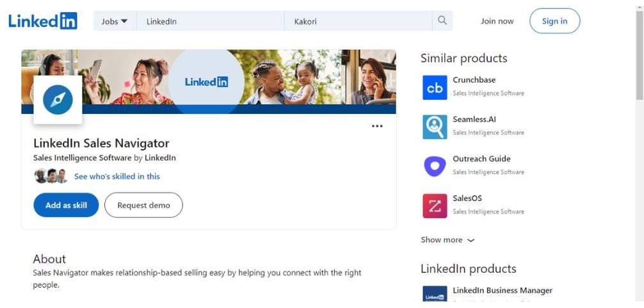The height and width of the screenshot is (308, 644).
Task: Click the Join now link
Action: click(x=497, y=21)
